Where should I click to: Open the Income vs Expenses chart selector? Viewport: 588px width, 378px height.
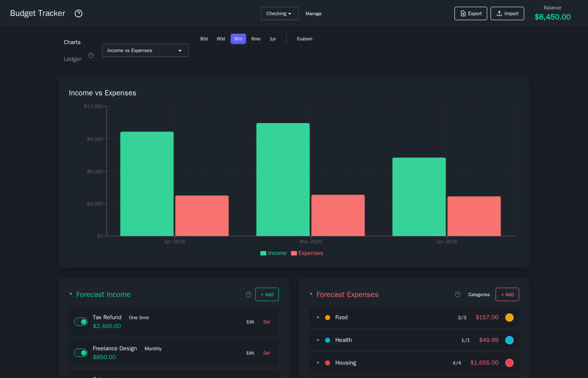click(x=145, y=50)
